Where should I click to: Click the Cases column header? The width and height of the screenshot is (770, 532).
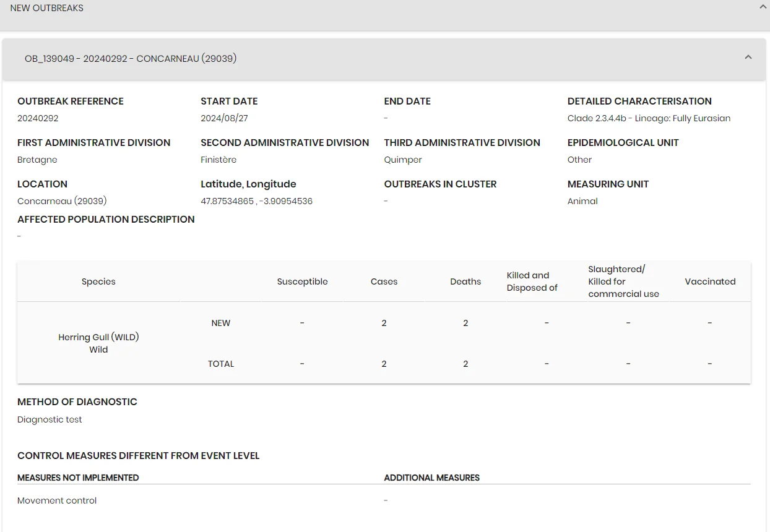(x=384, y=281)
